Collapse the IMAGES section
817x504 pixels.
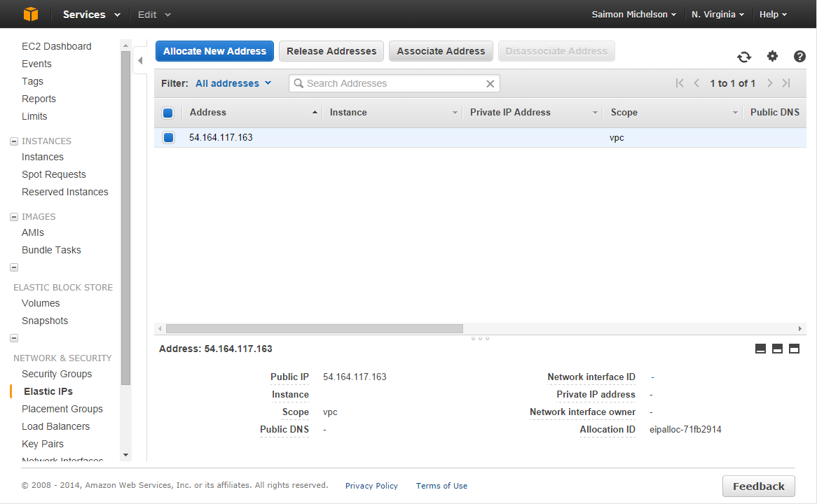(14, 216)
